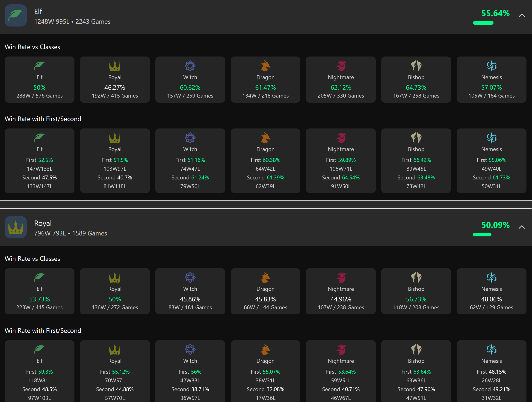
Task: Click the Royal crown class icon in header
Action: [16, 227]
